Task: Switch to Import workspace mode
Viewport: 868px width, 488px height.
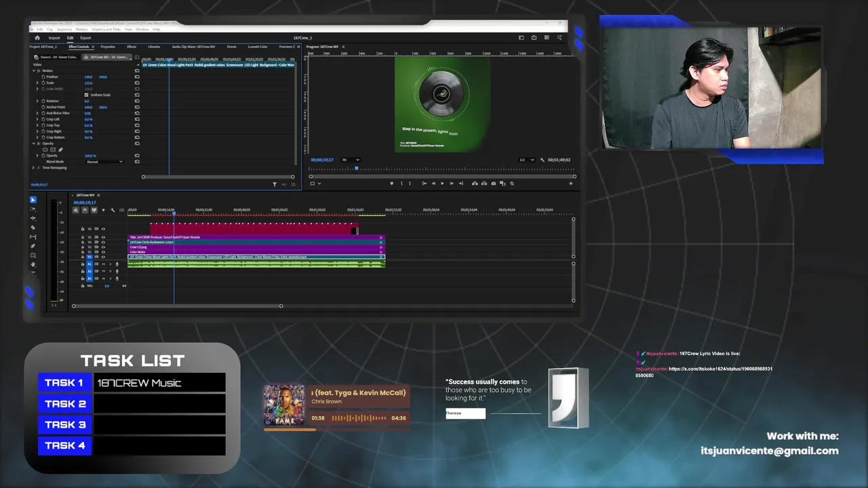Action: point(54,38)
